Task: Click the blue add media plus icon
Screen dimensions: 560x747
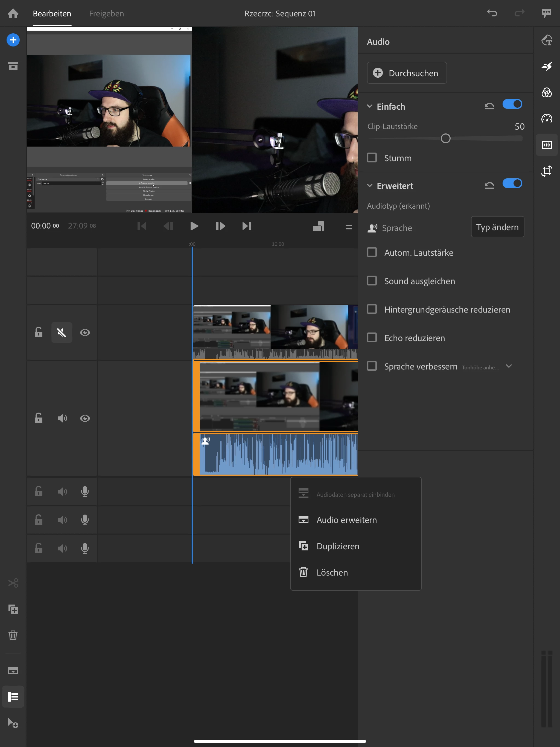Action: tap(13, 40)
